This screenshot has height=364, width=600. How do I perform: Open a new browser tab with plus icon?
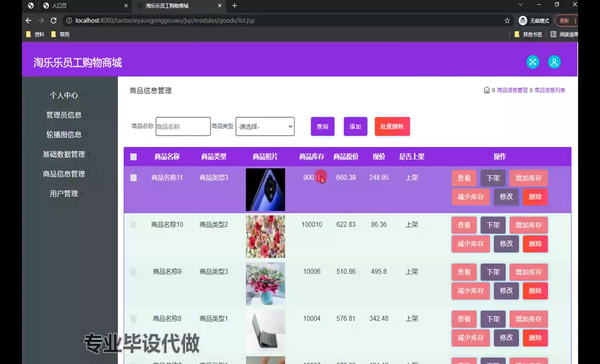pyautogui.click(x=235, y=5)
